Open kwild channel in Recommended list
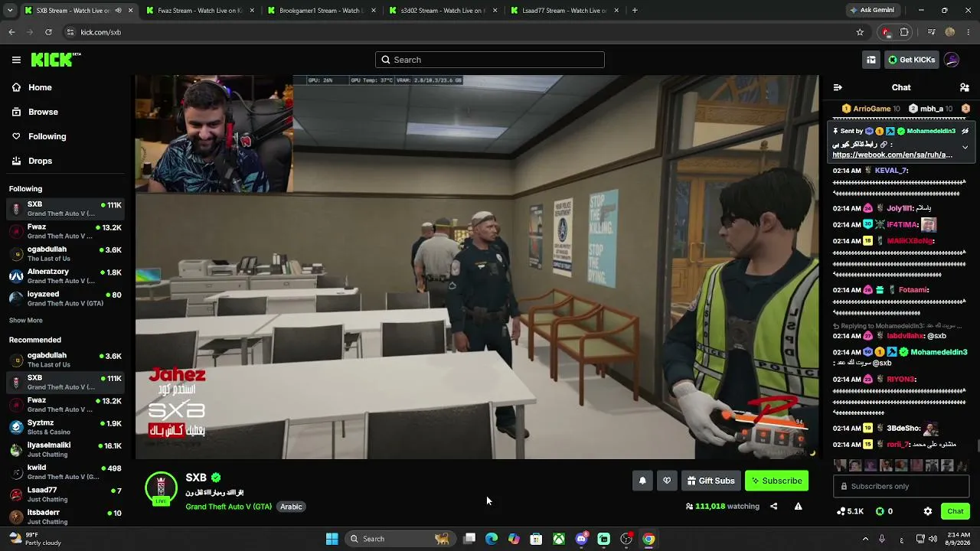 pos(65,471)
